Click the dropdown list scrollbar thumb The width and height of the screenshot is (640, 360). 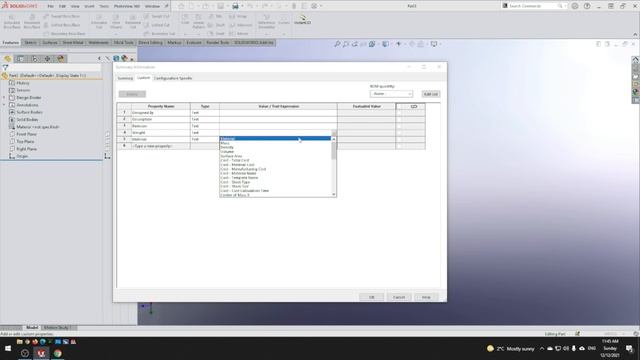click(x=334, y=150)
